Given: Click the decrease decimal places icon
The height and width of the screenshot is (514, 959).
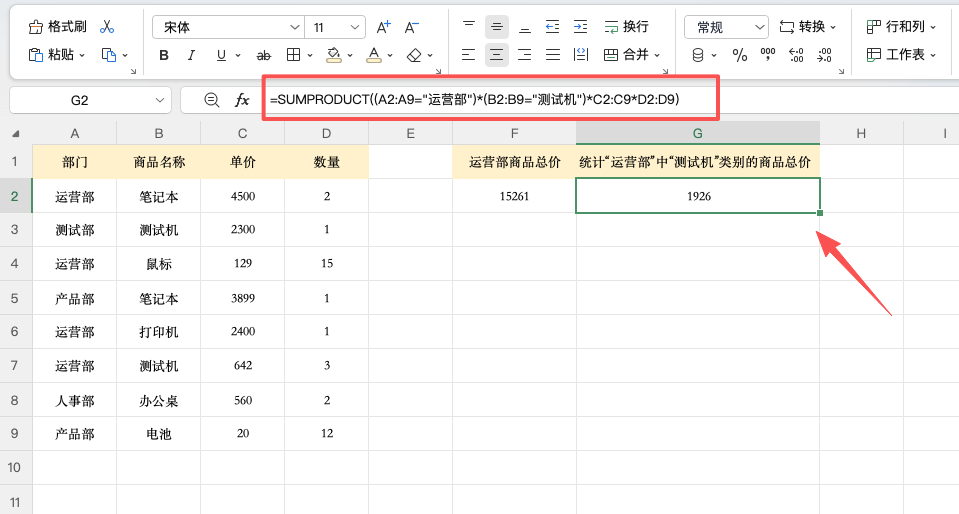Looking at the screenshot, I should [x=824, y=56].
